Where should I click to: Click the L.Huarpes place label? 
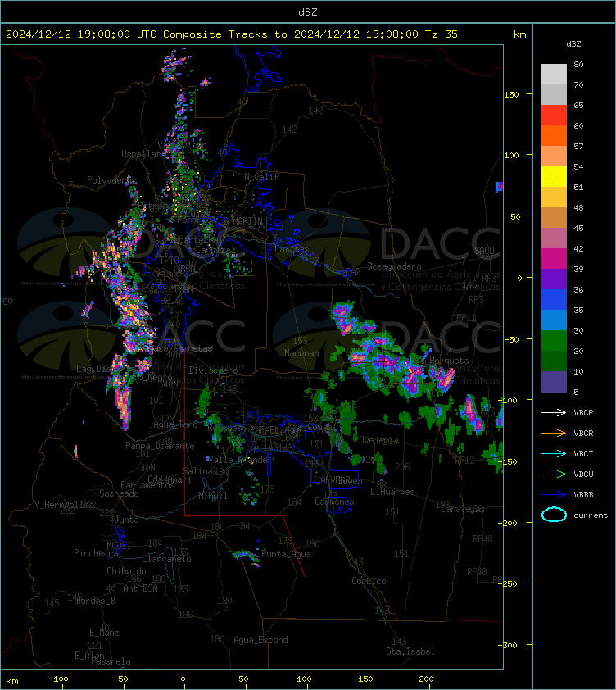(392, 492)
